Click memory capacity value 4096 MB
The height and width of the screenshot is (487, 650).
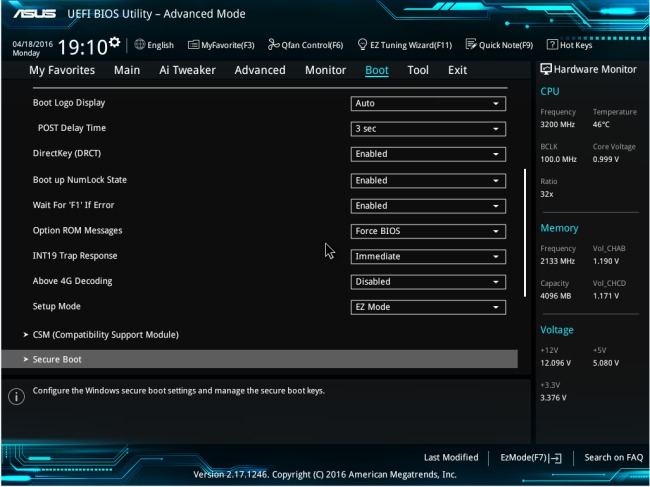555,296
